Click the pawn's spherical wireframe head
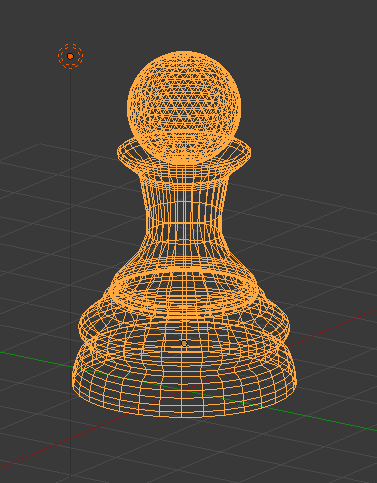This screenshot has width=377, height=483. (x=184, y=107)
